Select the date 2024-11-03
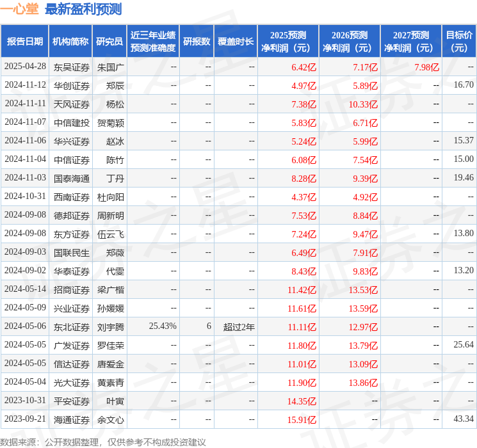 [25, 178]
